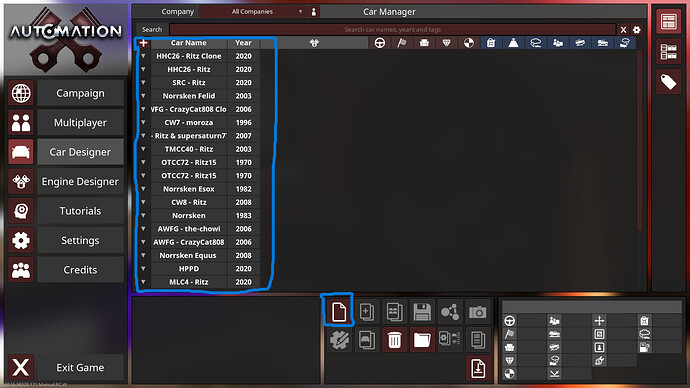This screenshot has height=388, width=690.
Task: Expand the Norrsken Esox row arrow
Action: coord(143,189)
